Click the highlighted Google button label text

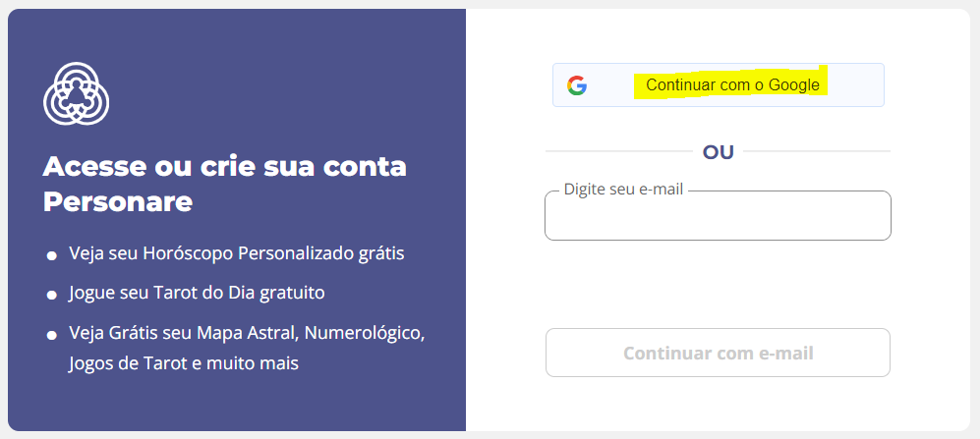tap(732, 84)
